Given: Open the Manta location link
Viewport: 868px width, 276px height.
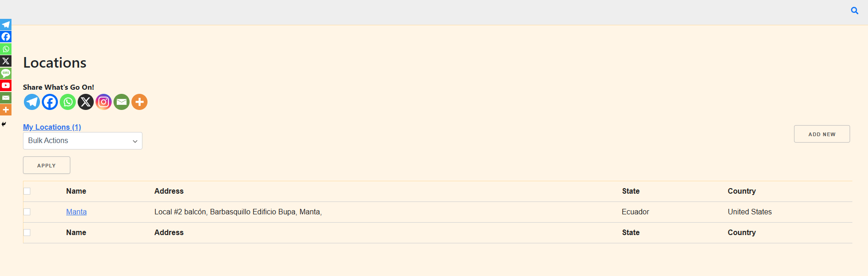Looking at the screenshot, I should click(76, 212).
